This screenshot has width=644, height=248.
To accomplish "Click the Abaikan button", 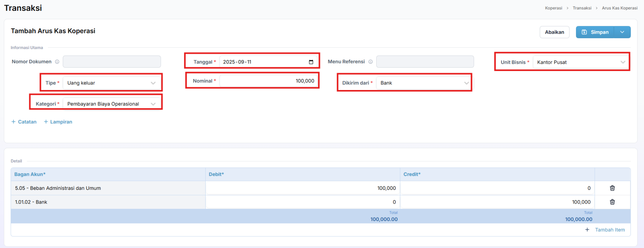I will (x=554, y=32).
